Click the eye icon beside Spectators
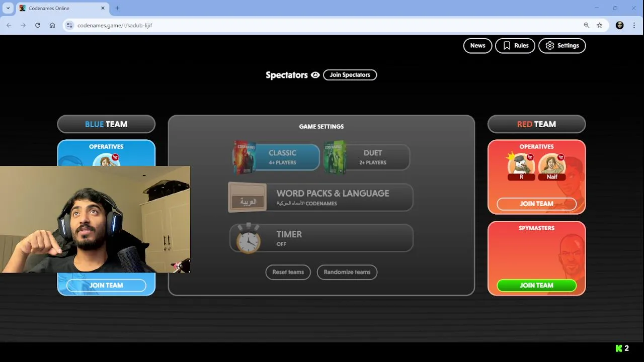 point(315,75)
